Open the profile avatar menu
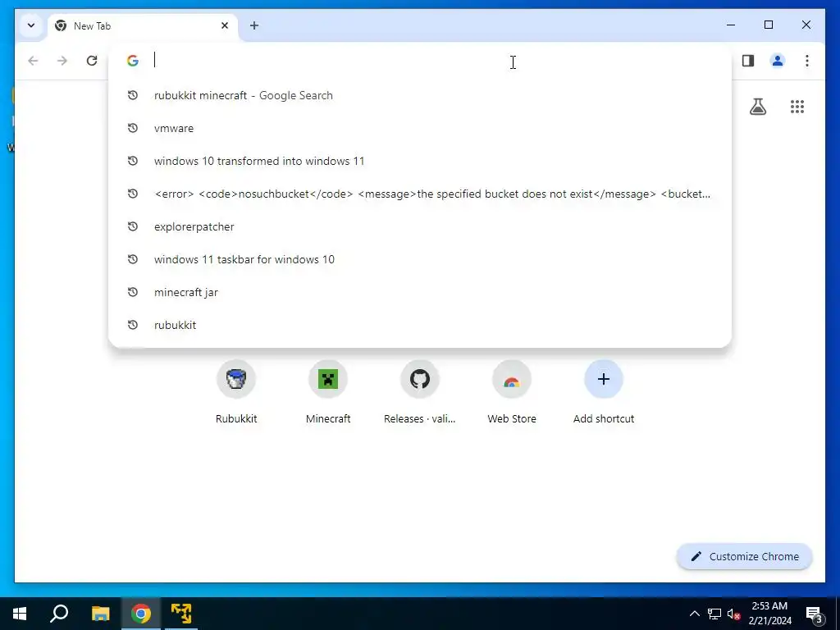This screenshot has height=630, width=840. click(778, 61)
